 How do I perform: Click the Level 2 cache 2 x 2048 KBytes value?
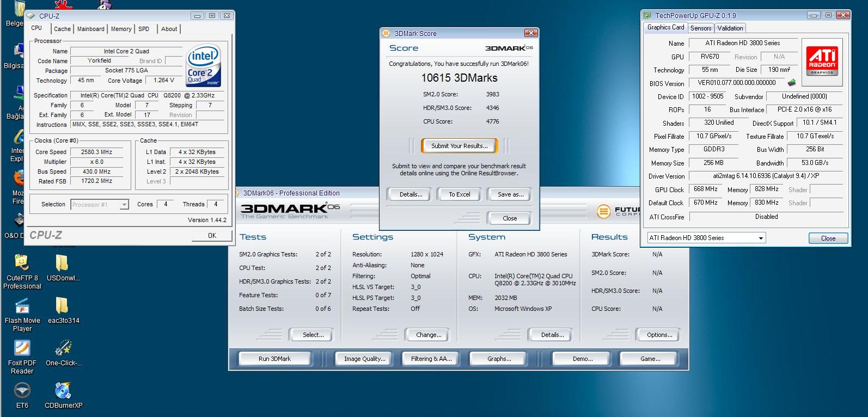(197, 171)
